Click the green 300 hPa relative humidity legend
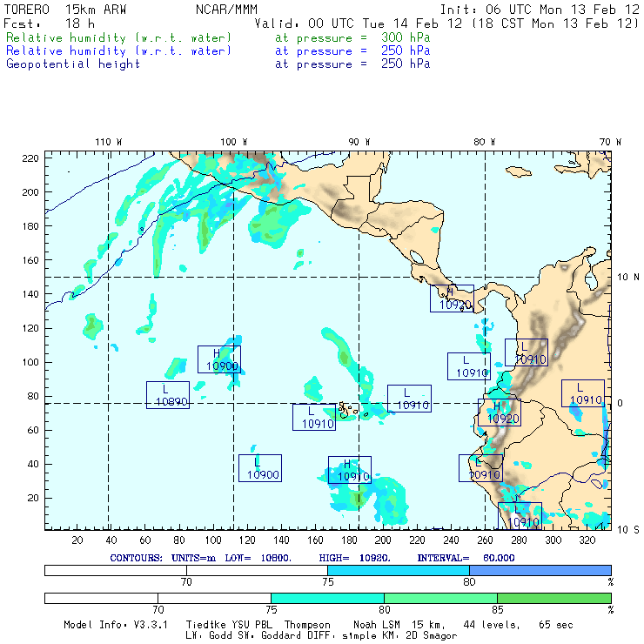This screenshot has height=644, width=644. (119, 38)
